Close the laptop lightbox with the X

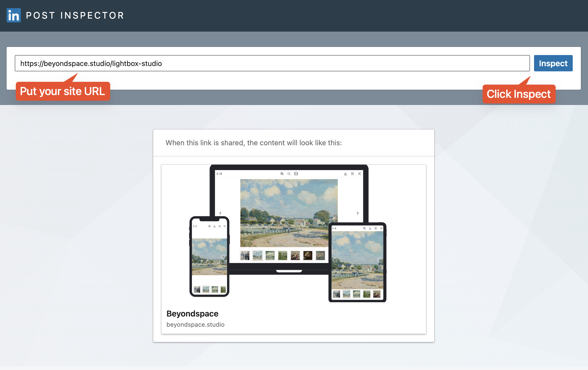click(x=359, y=174)
